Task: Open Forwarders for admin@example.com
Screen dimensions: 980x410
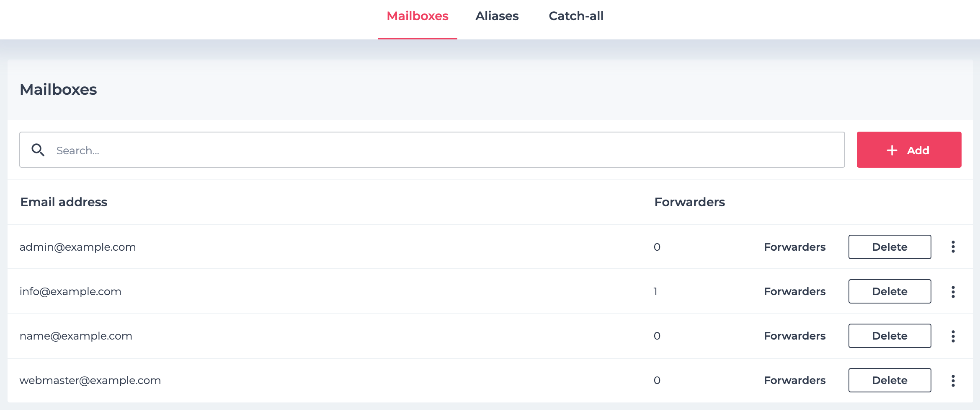Action: point(794,247)
